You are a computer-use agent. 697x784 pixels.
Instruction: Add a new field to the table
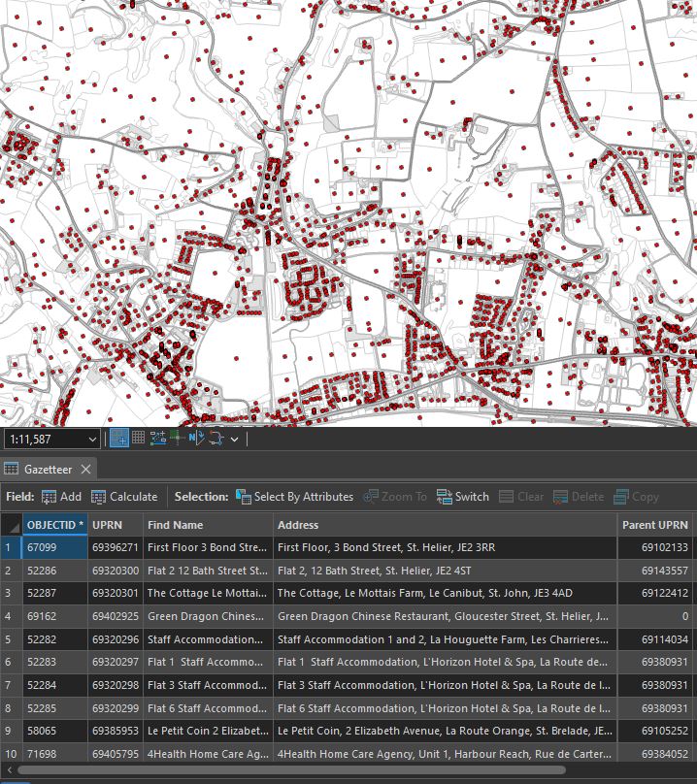tap(61, 497)
